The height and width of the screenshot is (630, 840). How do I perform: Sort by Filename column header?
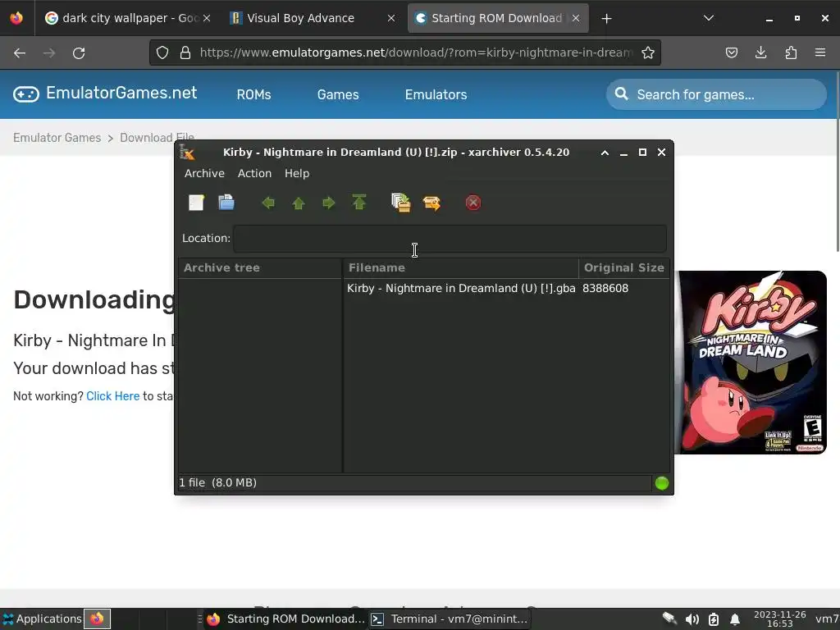[x=461, y=268]
